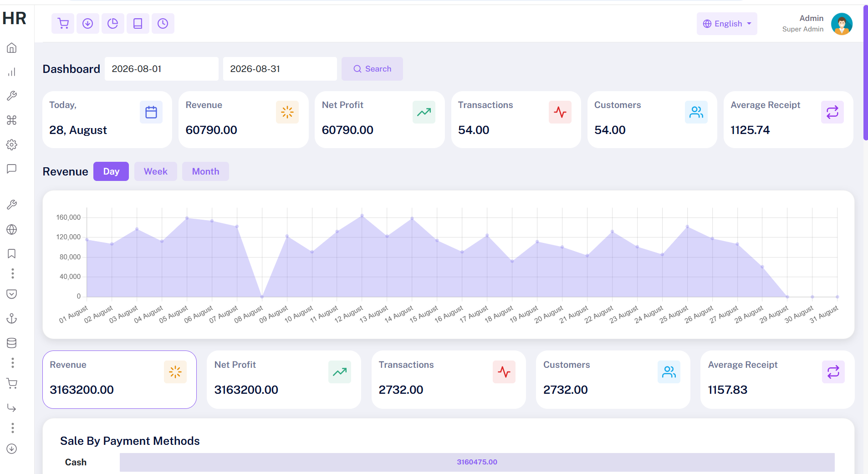Click the download circle icon in top toolbar
The height and width of the screenshot is (474, 868).
tap(88, 24)
